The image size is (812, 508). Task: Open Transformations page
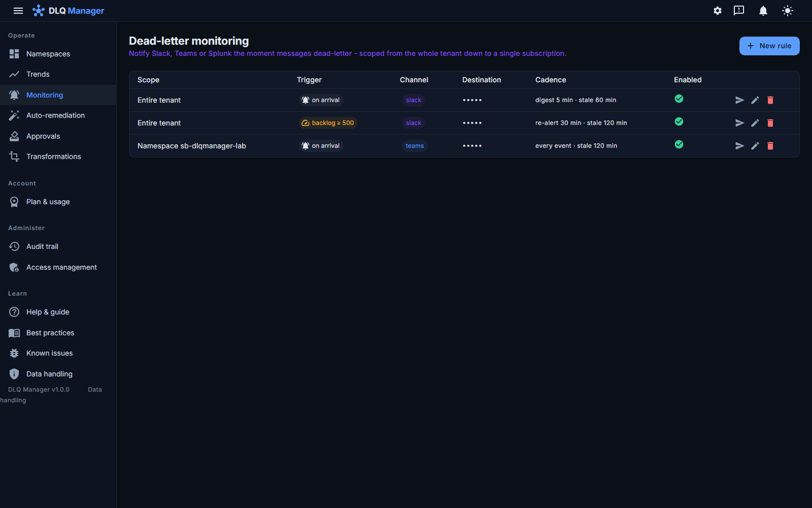tap(58, 156)
